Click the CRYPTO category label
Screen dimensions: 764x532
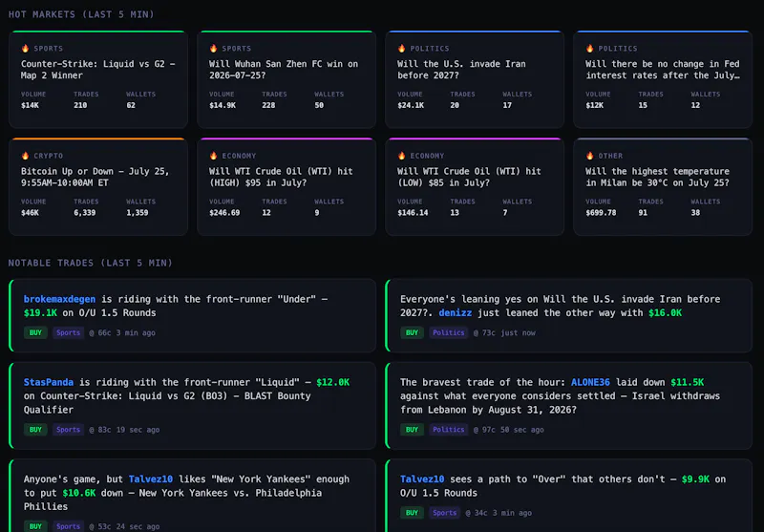pos(49,156)
